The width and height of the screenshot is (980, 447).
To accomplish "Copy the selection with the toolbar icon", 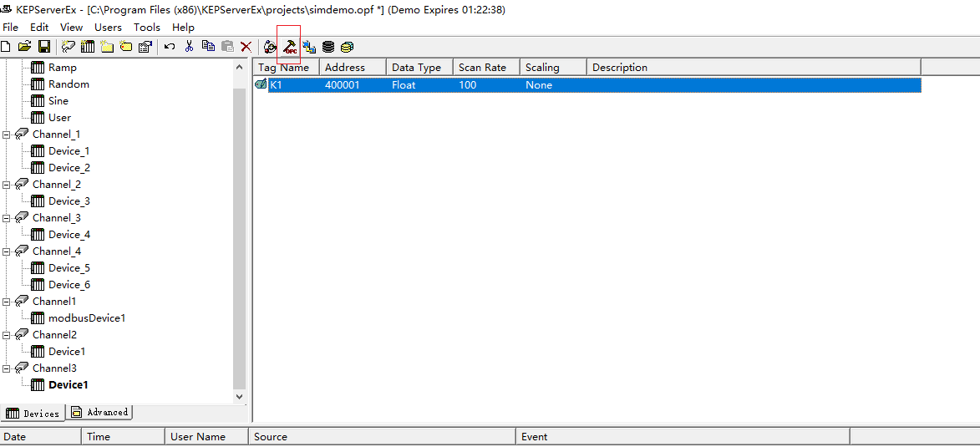I will (x=209, y=46).
